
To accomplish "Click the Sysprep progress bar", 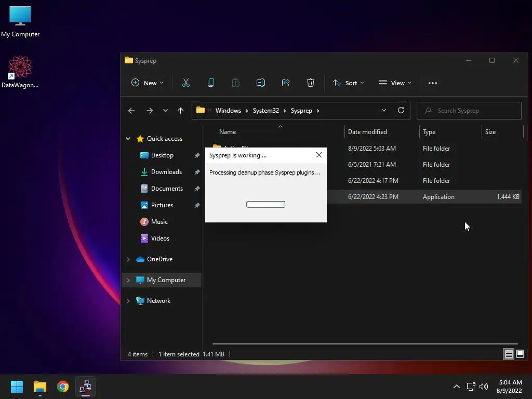I will click(x=265, y=204).
